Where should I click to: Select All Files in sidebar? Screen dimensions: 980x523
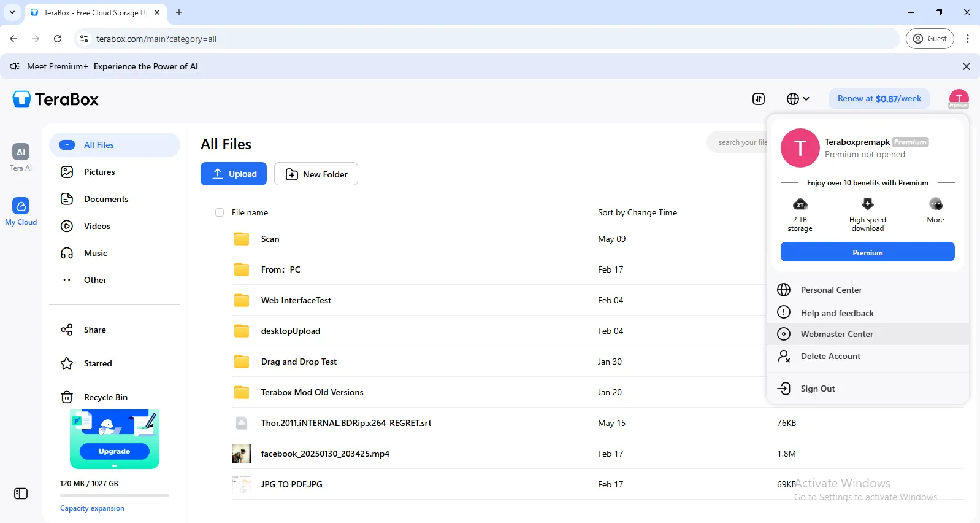(x=115, y=145)
